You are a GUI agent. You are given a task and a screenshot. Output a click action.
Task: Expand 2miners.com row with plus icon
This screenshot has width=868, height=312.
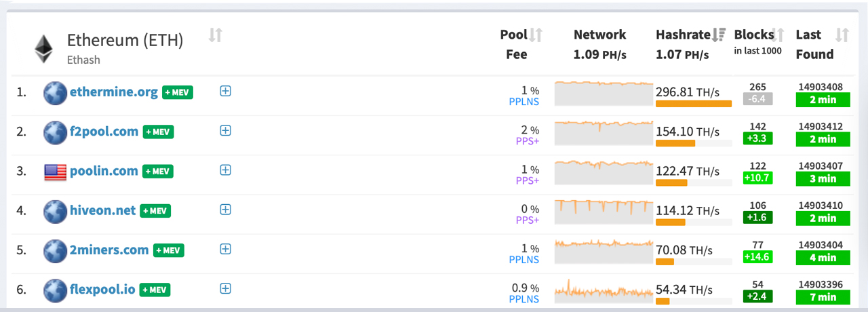pos(226,249)
